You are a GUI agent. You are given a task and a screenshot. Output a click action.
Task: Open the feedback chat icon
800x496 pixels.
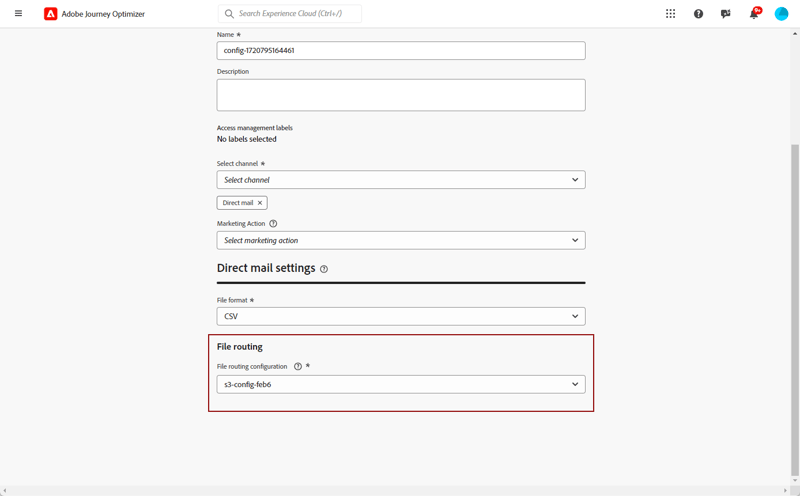(726, 14)
